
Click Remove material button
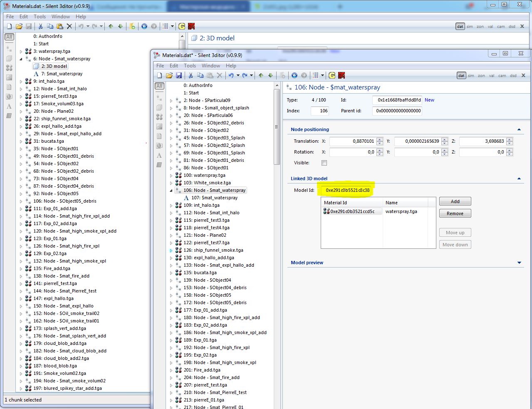[x=455, y=213]
